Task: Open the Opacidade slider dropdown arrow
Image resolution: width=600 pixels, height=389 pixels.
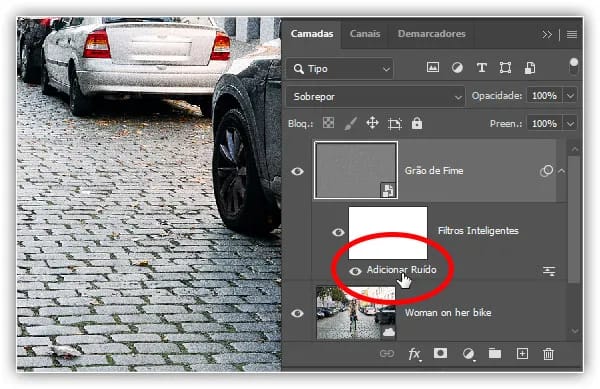Action: [x=570, y=96]
